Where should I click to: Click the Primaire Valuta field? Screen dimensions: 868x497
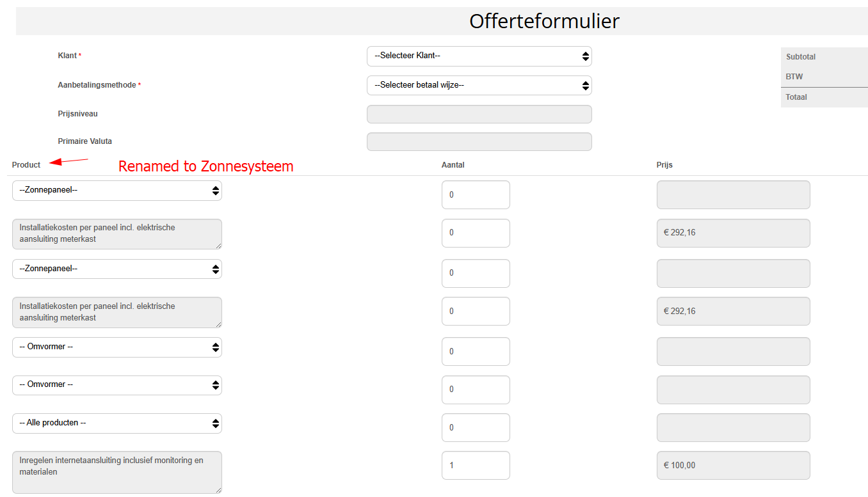pyautogui.click(x=479, y=142)
